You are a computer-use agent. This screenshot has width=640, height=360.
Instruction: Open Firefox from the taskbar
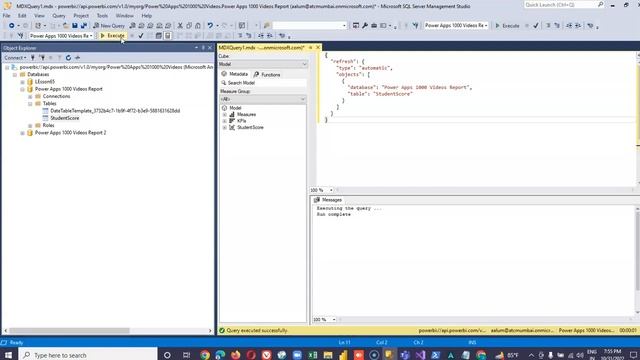(x=236, y=355)
